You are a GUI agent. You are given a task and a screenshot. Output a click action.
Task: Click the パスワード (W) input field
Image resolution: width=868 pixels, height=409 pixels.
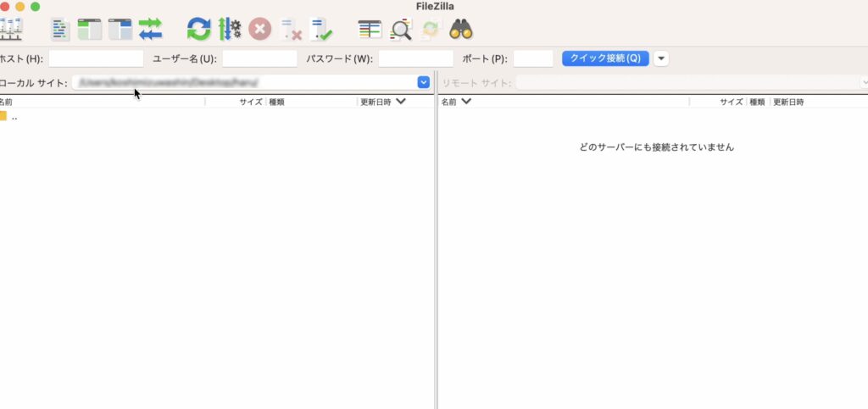415,58
